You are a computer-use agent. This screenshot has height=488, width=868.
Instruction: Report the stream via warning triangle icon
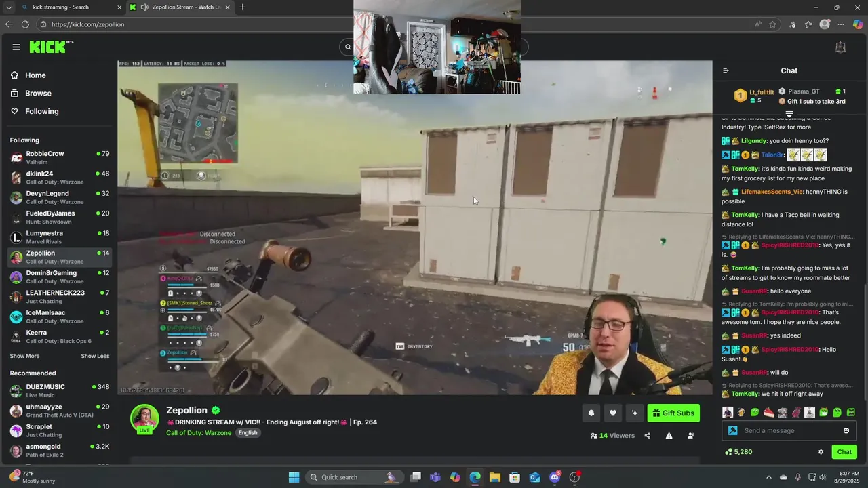click(x=669, y=436)
